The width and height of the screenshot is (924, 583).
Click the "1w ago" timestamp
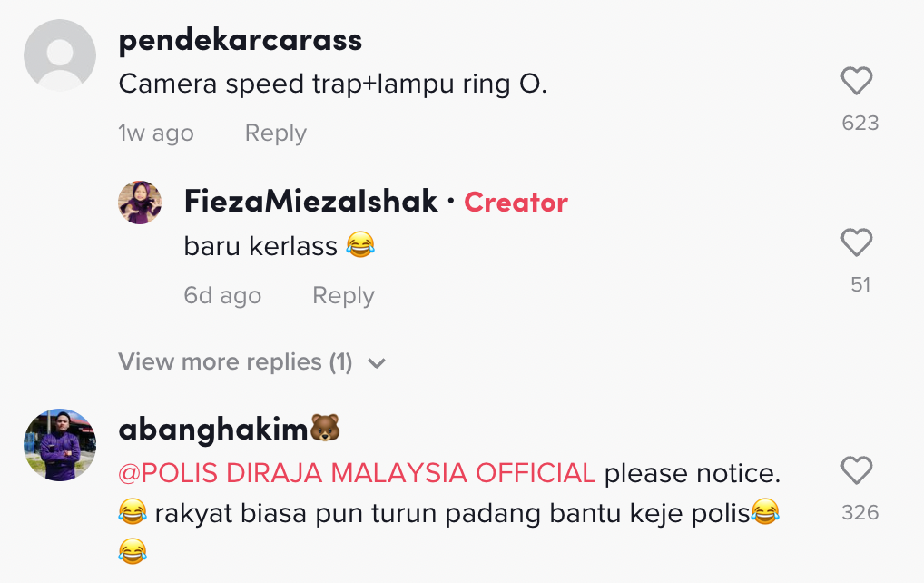(156, 133)
